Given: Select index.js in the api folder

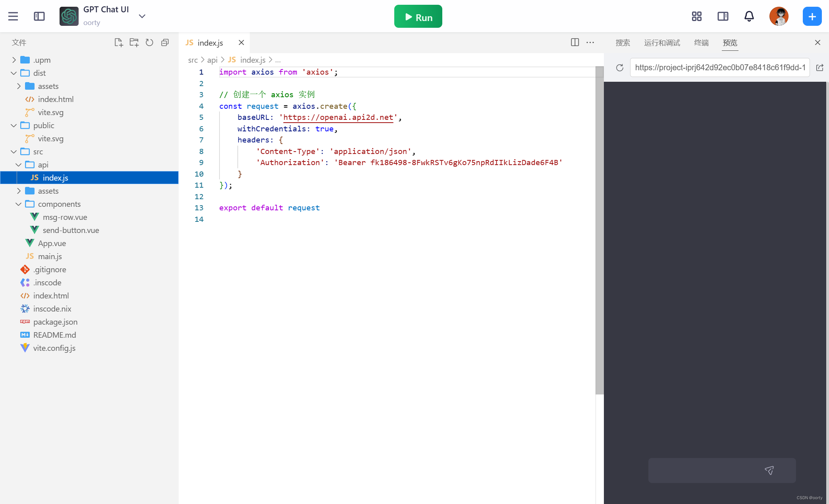Looking at the screenshot, I should [x=89, y=178].
